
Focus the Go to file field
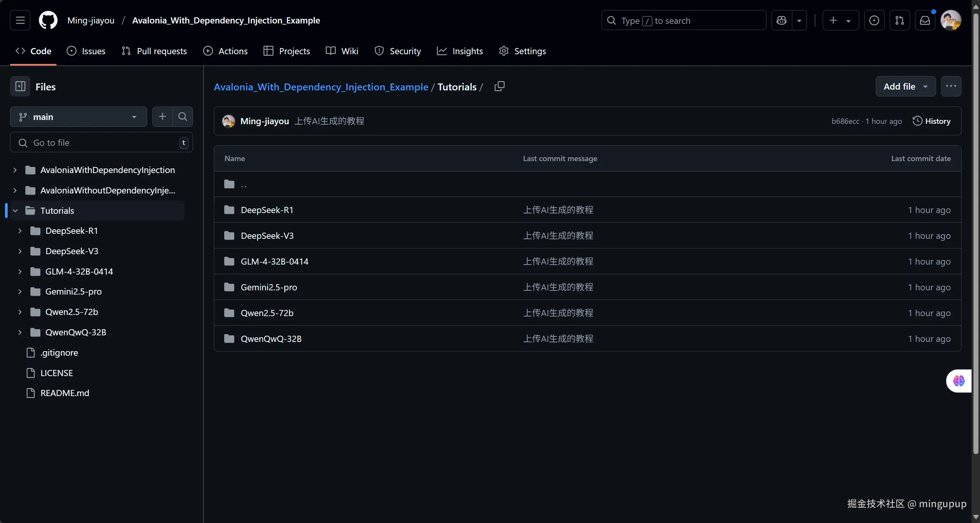101,142
